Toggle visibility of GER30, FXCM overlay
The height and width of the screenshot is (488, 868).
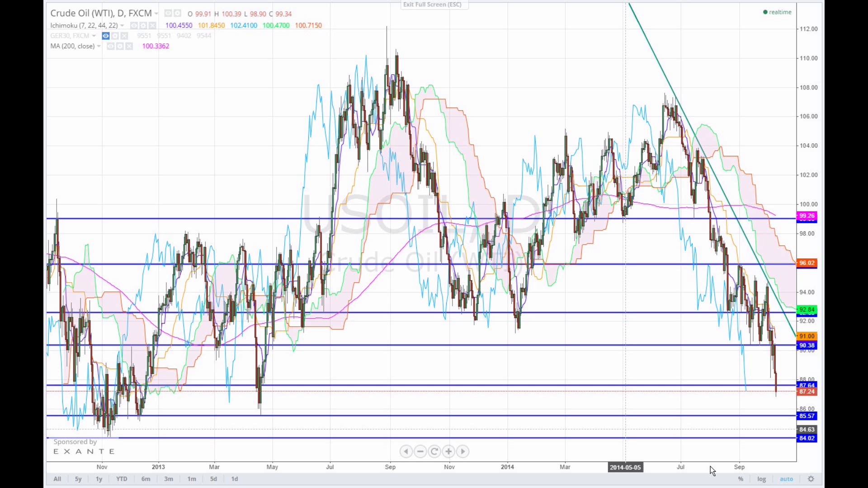tap(105, 36)
